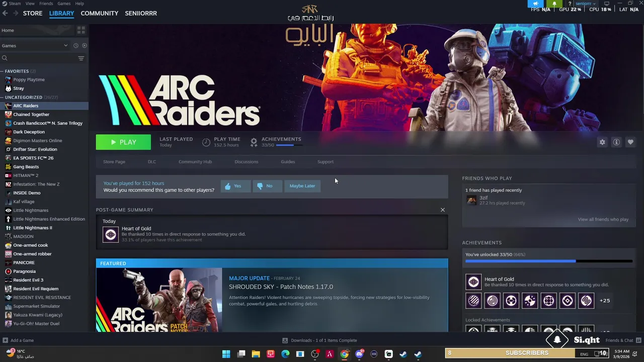
Task: Go forward with the right navigation arrow
Action: pyautogui.click(x=16, y=13)
